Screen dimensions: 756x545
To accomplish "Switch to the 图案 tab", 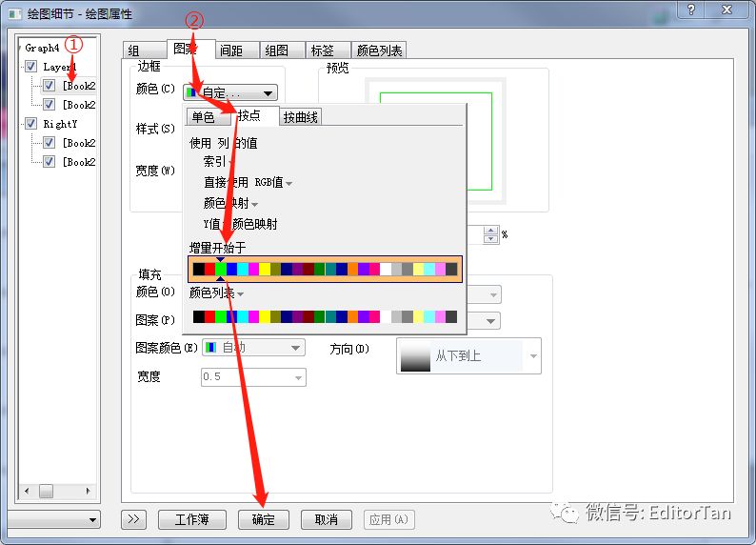I will (190, 49).
